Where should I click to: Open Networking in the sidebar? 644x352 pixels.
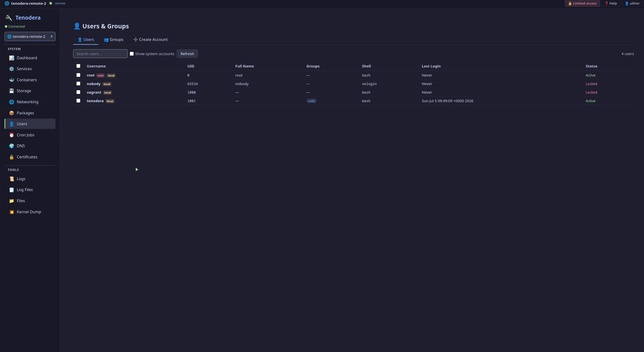pyautogui.click(x=30, y=102)
